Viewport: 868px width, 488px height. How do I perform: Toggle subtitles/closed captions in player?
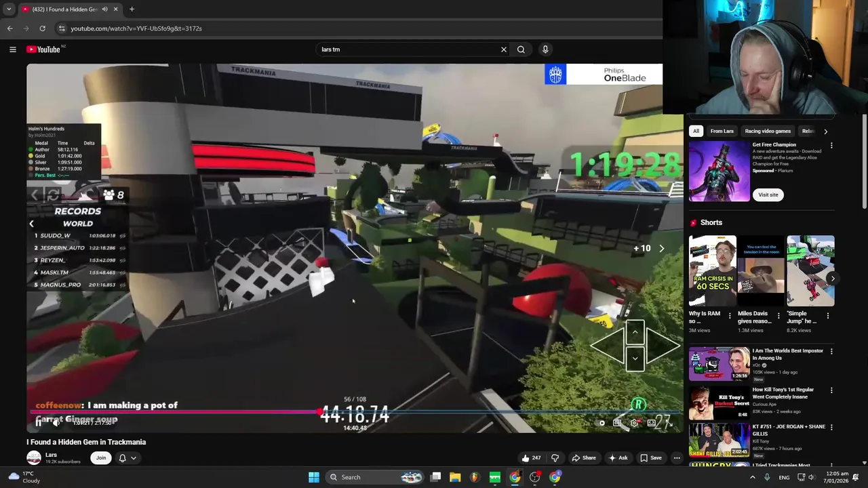point(617,423)
